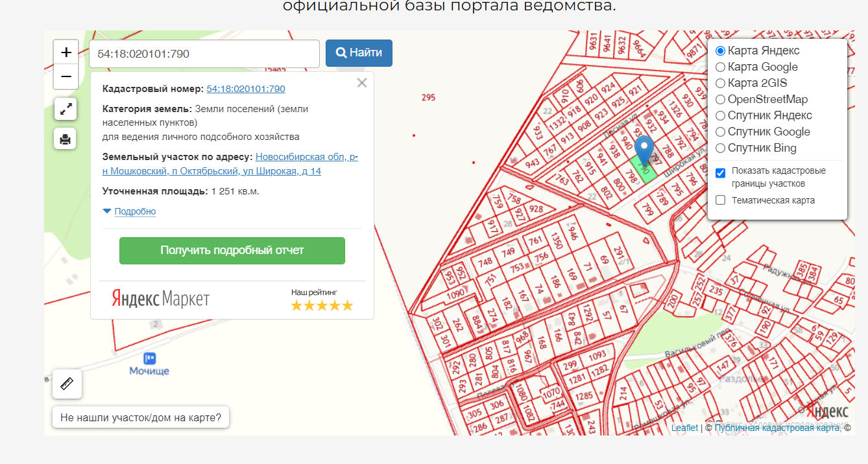Click the Наш рейтинг label
The image size is (868, 464).
315,292
